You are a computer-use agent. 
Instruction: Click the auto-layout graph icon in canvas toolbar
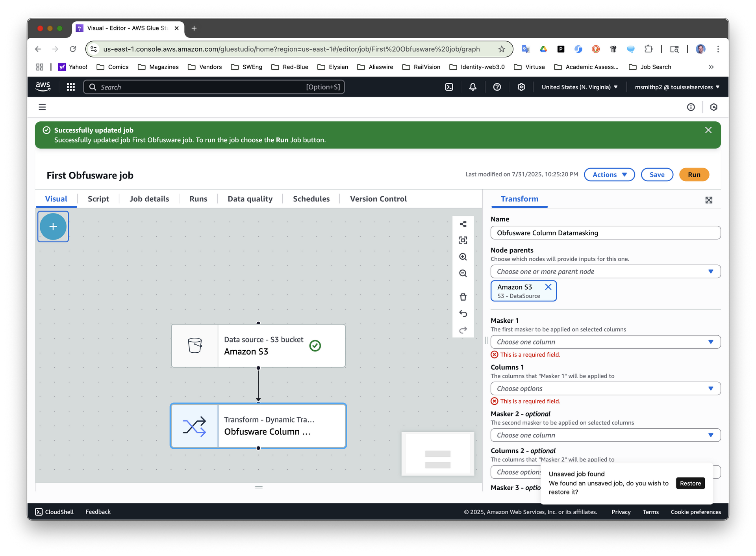pyautogui.click(x=463, y=224)
